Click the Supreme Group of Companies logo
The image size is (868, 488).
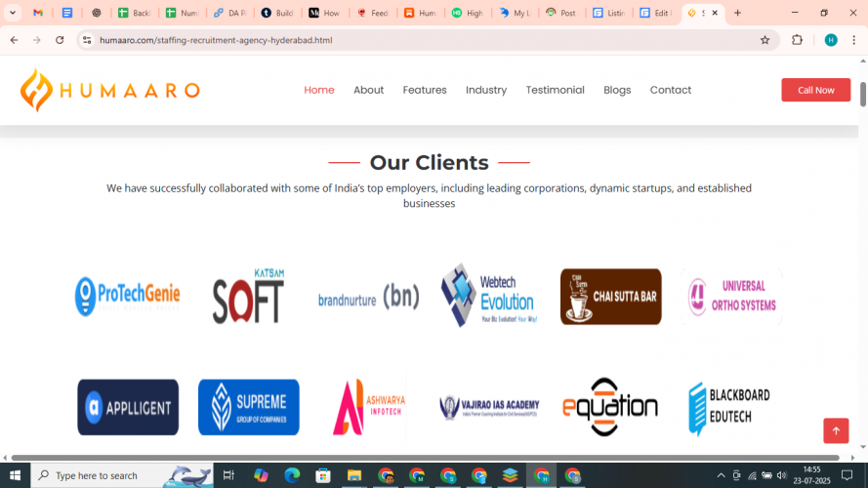coord(249,407)
